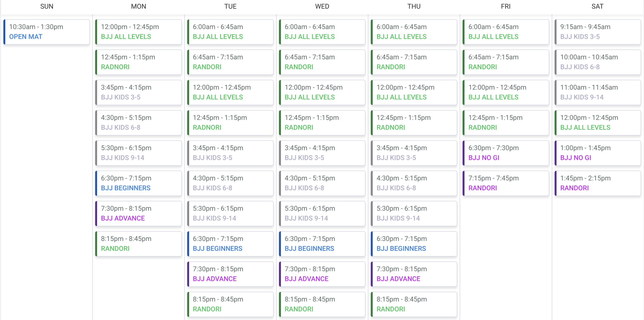Click Monday 6:30pm BJJ BEGINNERS entry

coord(138,183)
